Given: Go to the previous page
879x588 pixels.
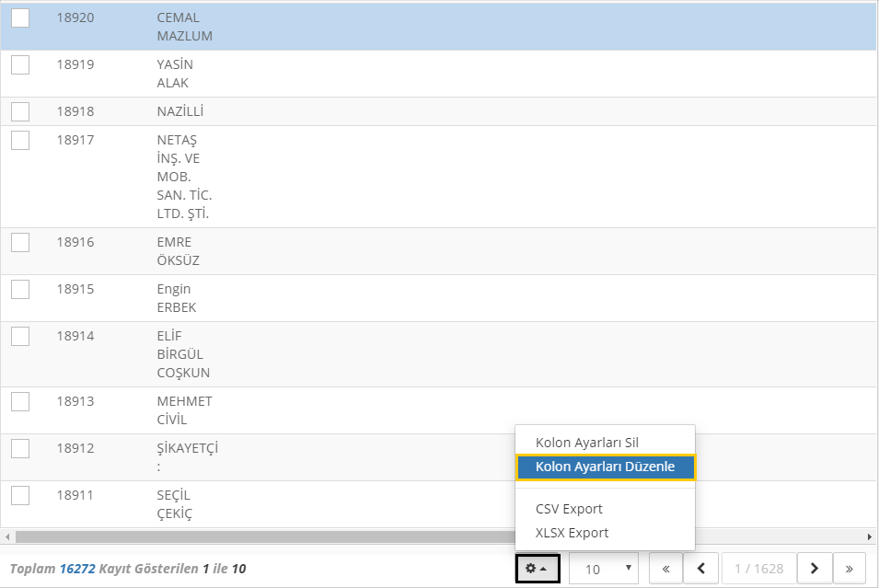Looking at the screenshot, I should (701, 569).
